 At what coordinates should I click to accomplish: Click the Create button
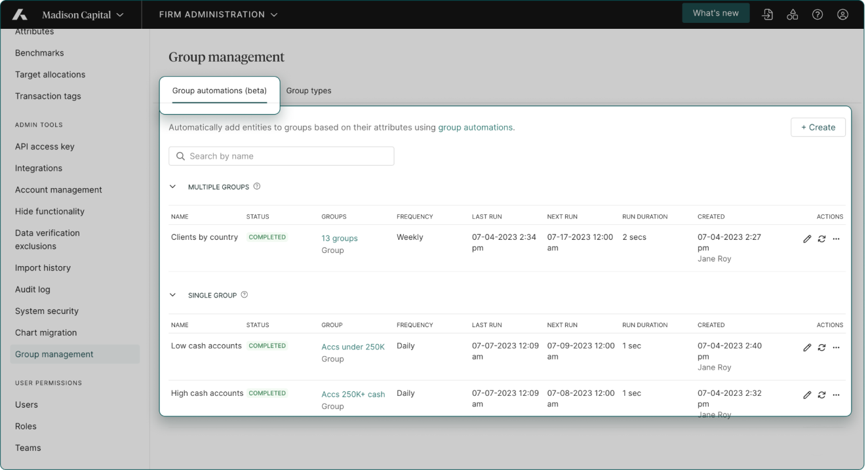818,127
